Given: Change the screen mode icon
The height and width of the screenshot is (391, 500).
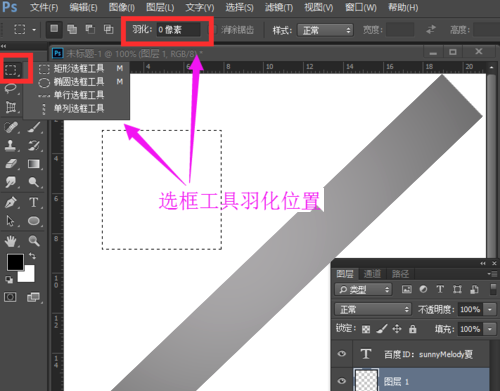Looking at the screenshot, I should click(33, 297).
